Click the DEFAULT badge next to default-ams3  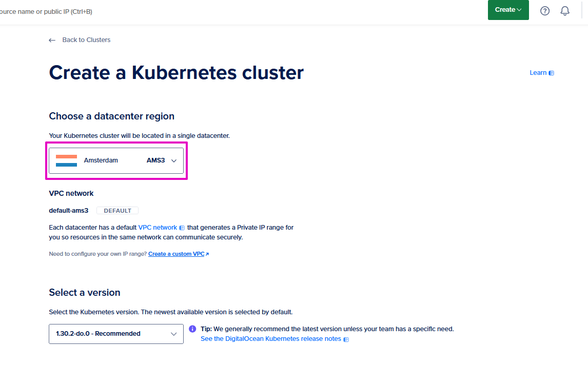(117, 211)
